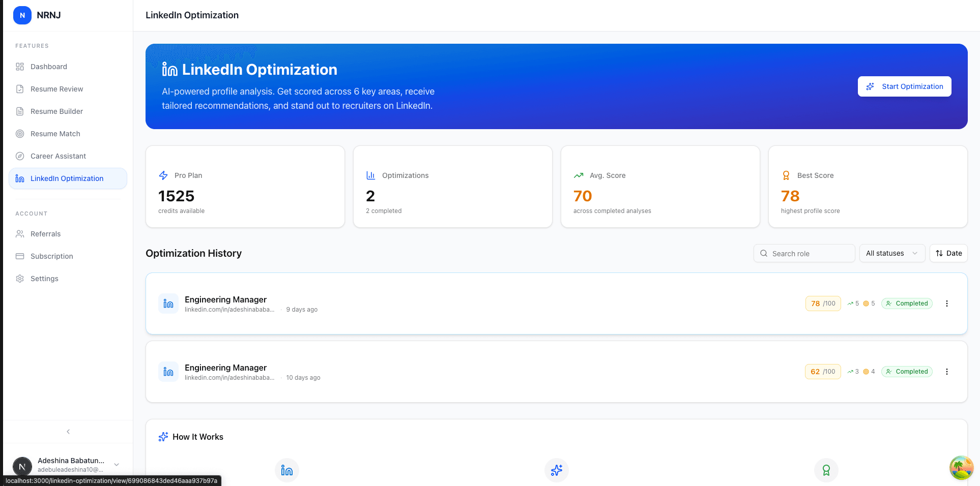Open options menu for the 78/100 entry
980x486 pixels.
click(x=946, y=303)
